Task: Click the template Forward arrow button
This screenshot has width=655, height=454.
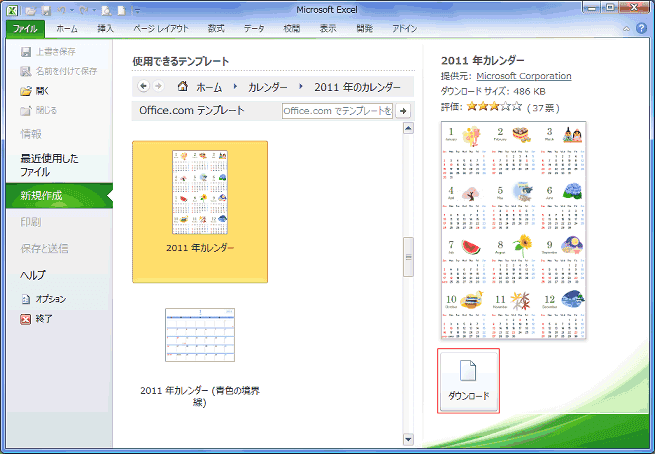Action: [x=158, y=86]
